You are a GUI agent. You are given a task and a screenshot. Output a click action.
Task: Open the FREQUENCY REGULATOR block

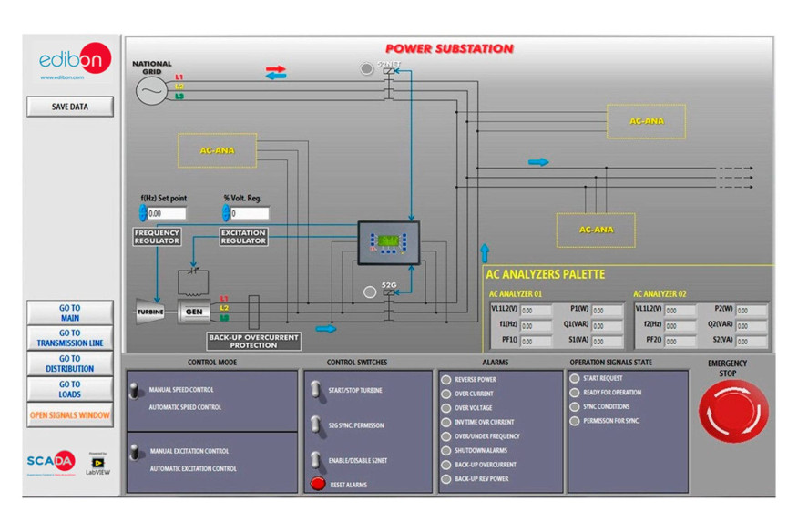(x=155, y=235)
